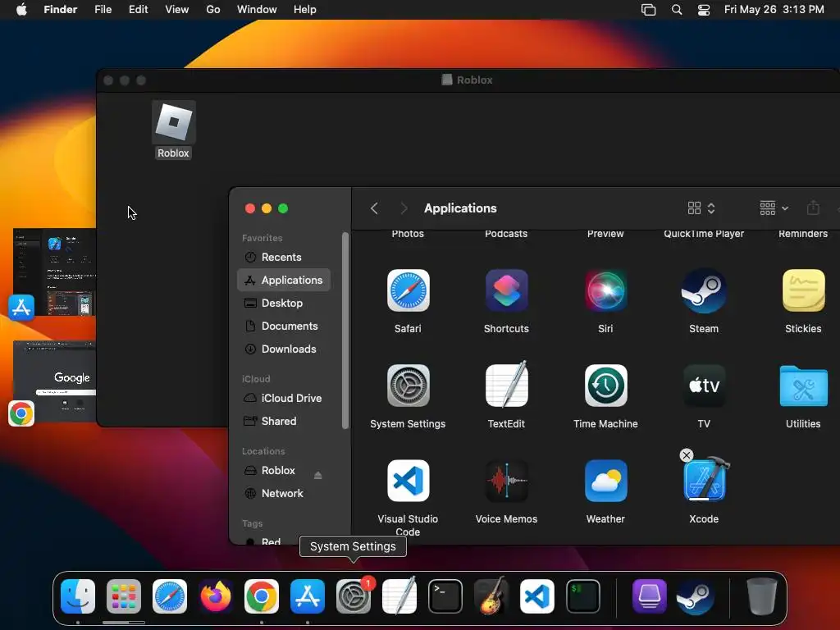Screen dimensions: 840x630
Task: Go forward in the Applications Finder window
Action: [x=404, y=208]
